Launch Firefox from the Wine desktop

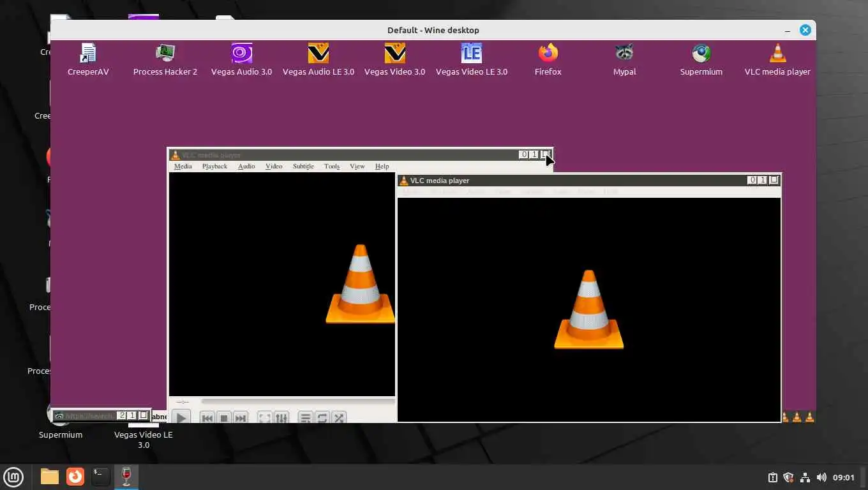(548, 60)
